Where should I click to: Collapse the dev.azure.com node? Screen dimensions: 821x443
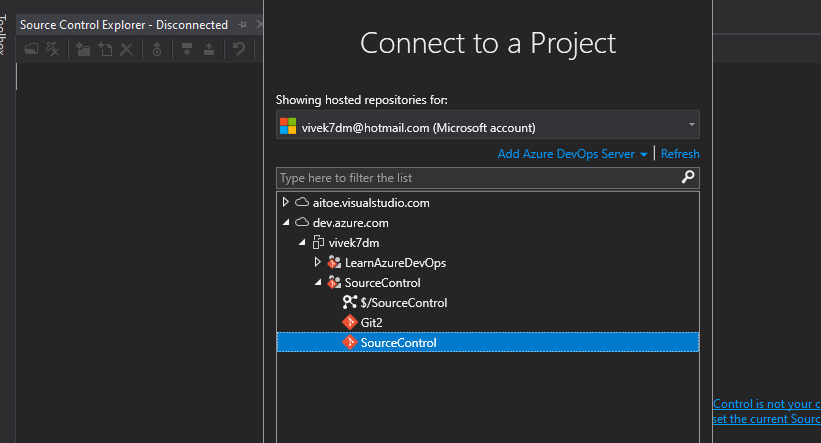[286, 222]
